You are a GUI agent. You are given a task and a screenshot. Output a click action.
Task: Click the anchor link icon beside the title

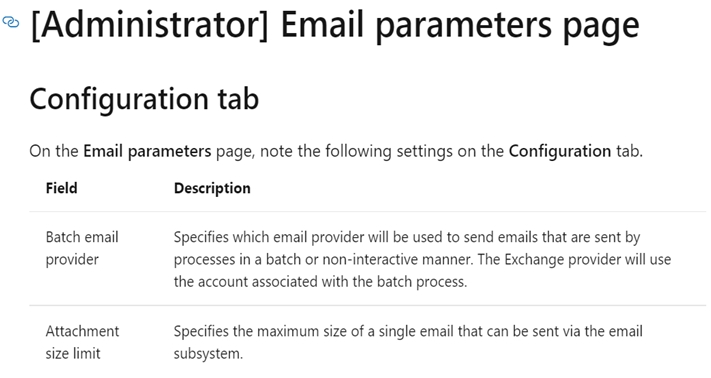pyautogui.click(x=10, y=22)
